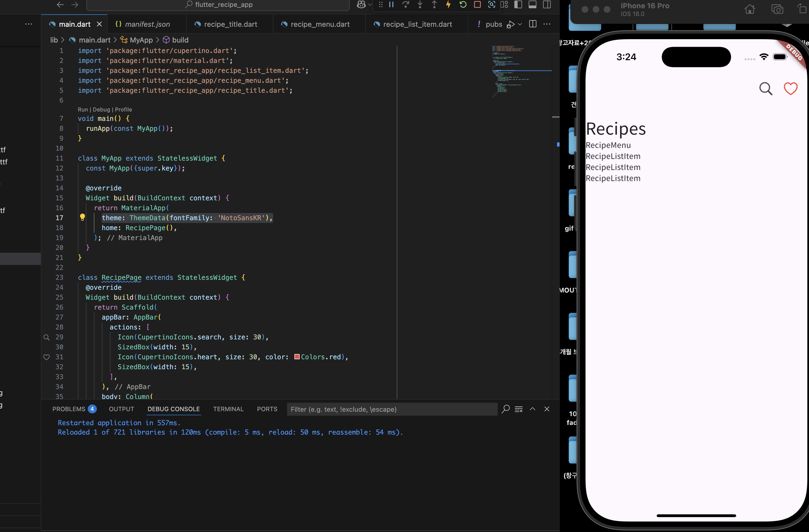Click the gutter search icon preview
The image size is (809, 532).
47,337
